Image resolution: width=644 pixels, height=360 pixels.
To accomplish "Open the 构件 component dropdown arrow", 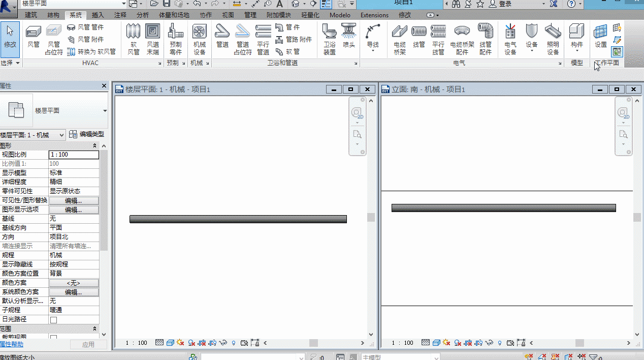I will pos(577,51).
